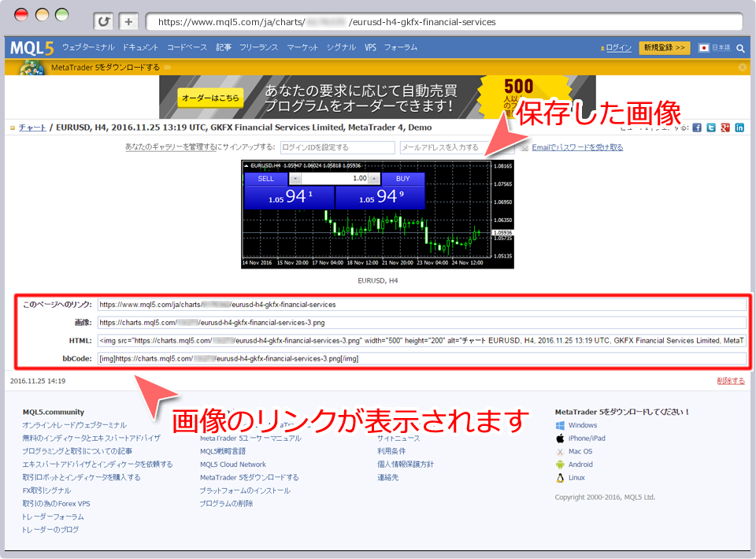
Task: Open MQL5戦略言語 footer link
Action: tap(223, 452)
